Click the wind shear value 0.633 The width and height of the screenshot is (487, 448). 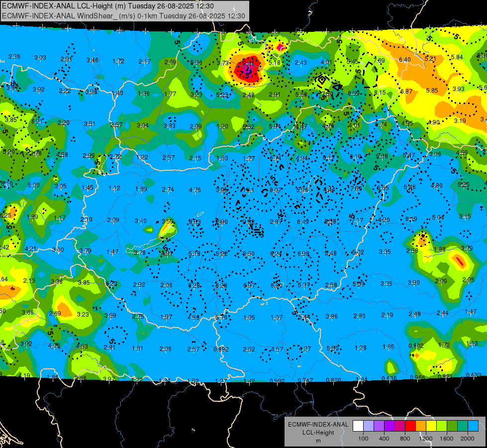[474, 375]
